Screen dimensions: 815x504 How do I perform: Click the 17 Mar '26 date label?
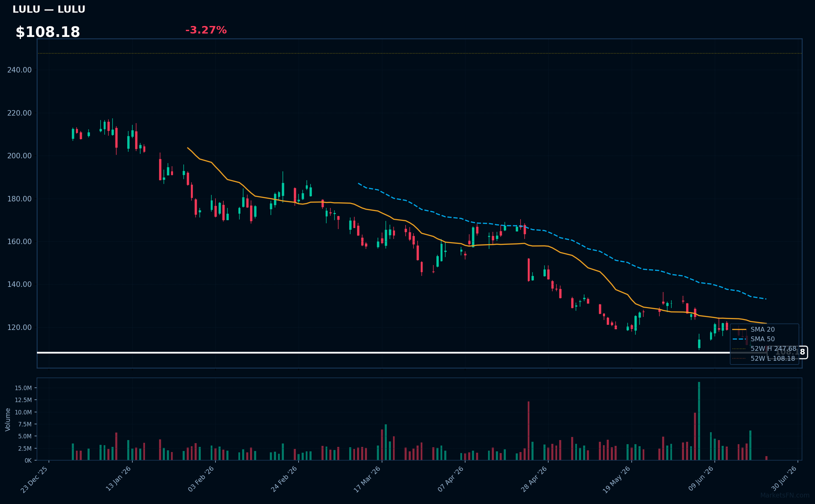(x=367, y=479)
